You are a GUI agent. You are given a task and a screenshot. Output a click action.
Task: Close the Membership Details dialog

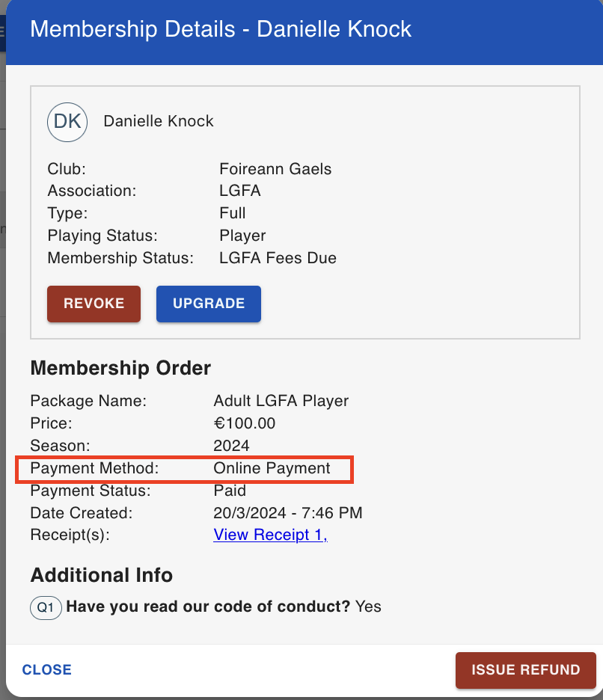[47, 669]
